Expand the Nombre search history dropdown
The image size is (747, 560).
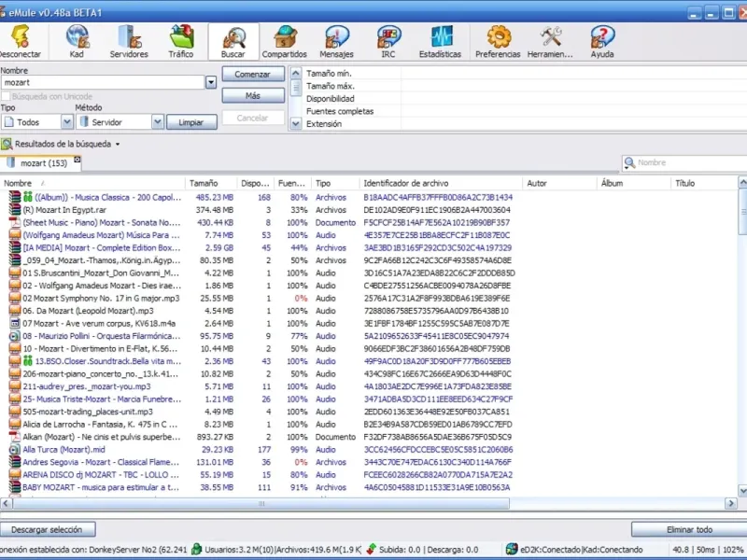click(210, 83)
